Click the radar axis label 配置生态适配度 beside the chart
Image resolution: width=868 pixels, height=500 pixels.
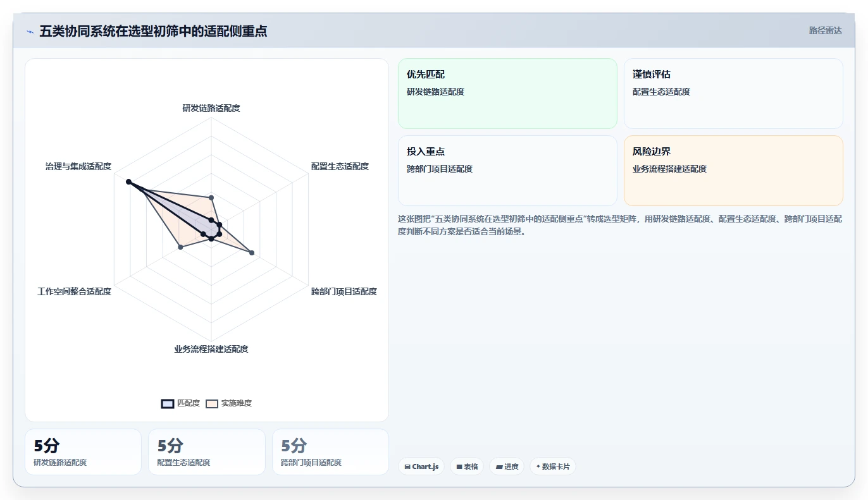pyautogui.click(x=340, y=167)
